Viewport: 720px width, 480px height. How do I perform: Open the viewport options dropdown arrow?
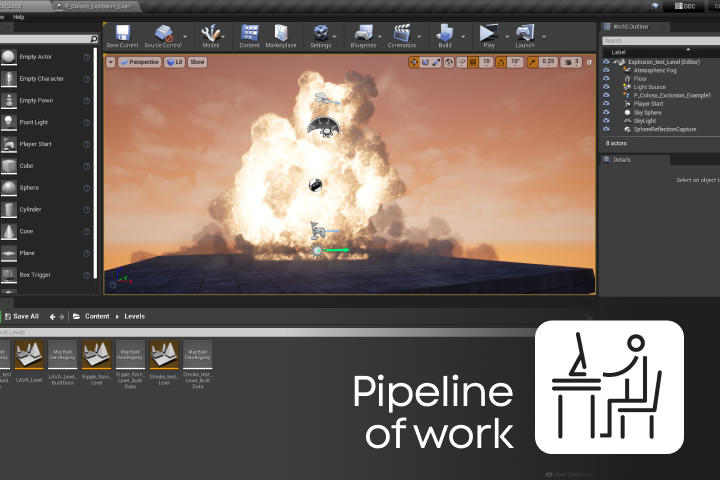(111, 62)
